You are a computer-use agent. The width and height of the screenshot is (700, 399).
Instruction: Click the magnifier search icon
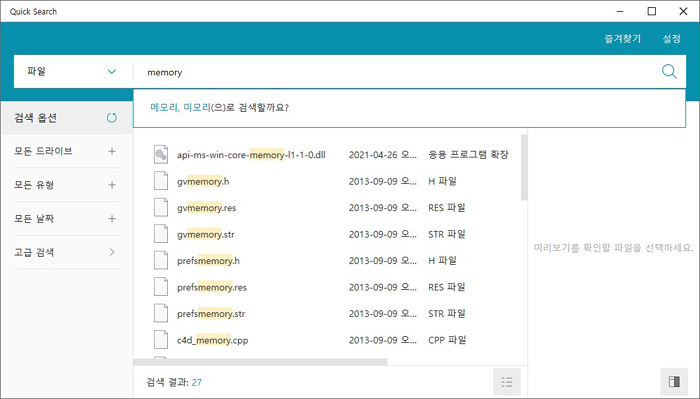669,71
